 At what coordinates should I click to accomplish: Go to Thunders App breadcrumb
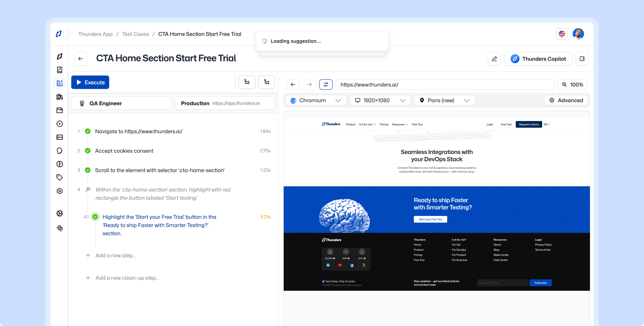click(95, 34)
